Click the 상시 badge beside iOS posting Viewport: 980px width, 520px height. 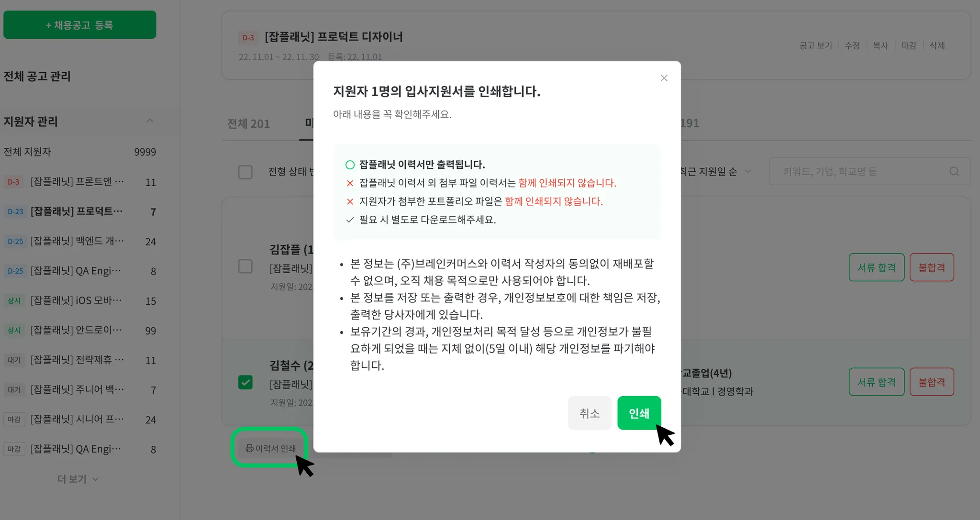click(14, 301)
